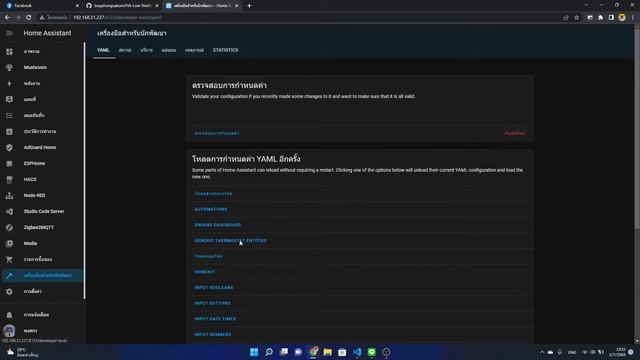Go back in browser history
640x360 pixels.
7,18
